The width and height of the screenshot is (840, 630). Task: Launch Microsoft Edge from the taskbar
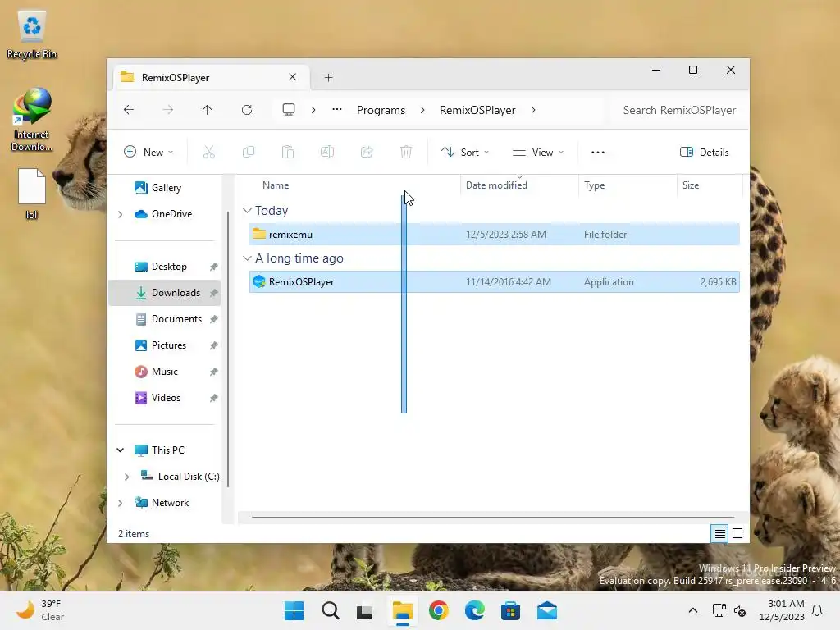[475, 610]
